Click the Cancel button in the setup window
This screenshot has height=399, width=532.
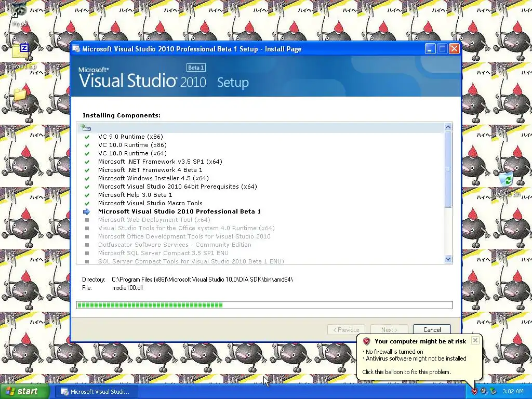point(432,330)
